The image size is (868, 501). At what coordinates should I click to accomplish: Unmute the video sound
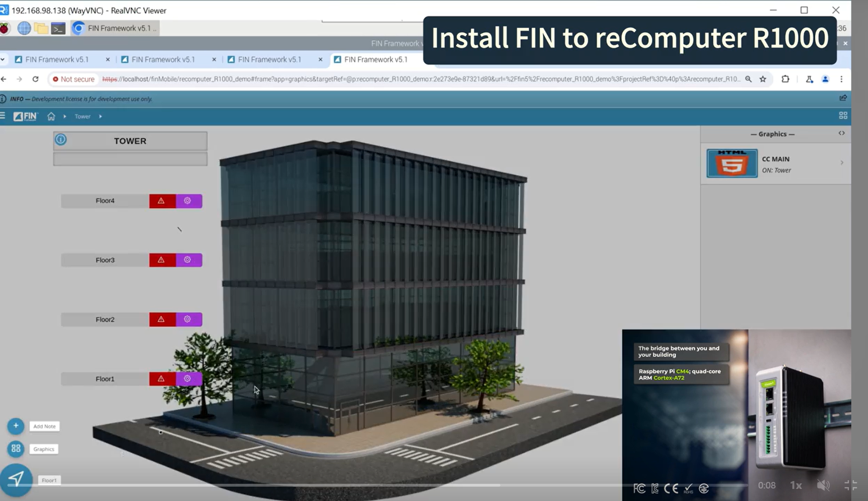[823, 486]
